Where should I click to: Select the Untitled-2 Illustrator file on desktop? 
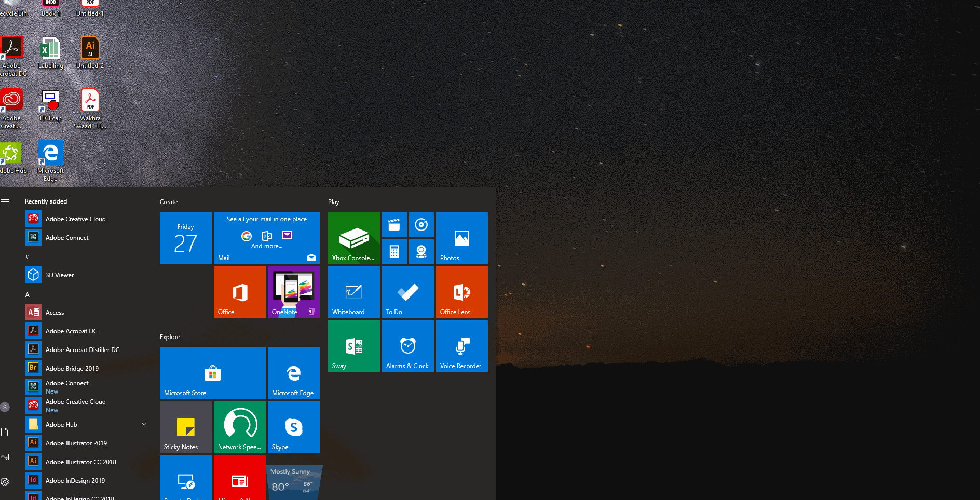(90, 52)
